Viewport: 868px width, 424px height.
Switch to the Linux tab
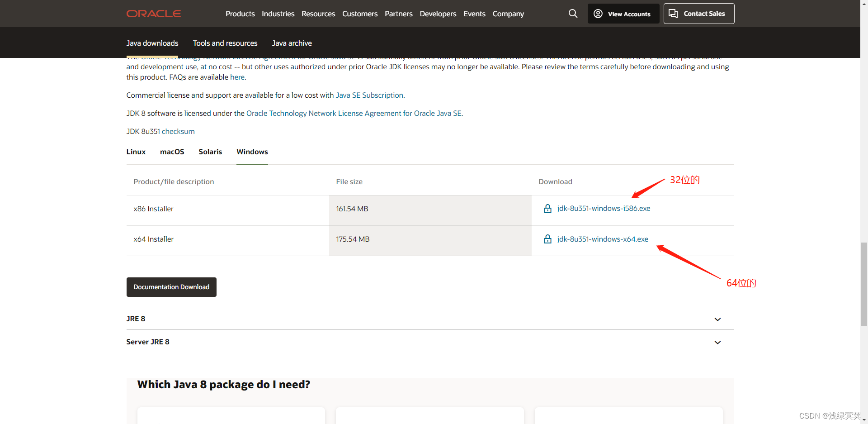click(136, 152)
